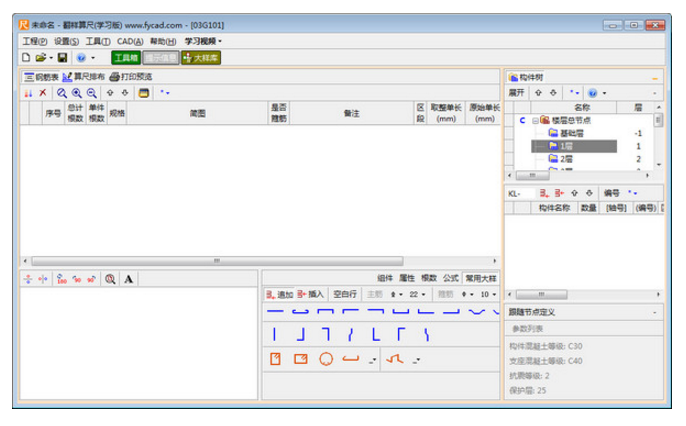The height and width of the screenshot is (426, 686).
Task: Move component down in component list toolbar
Action: [589, 193]
